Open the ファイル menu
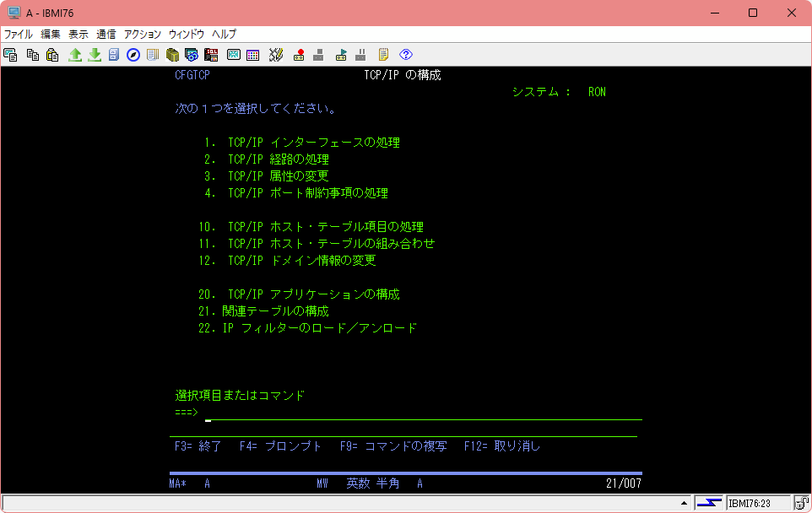 point(18,34)
